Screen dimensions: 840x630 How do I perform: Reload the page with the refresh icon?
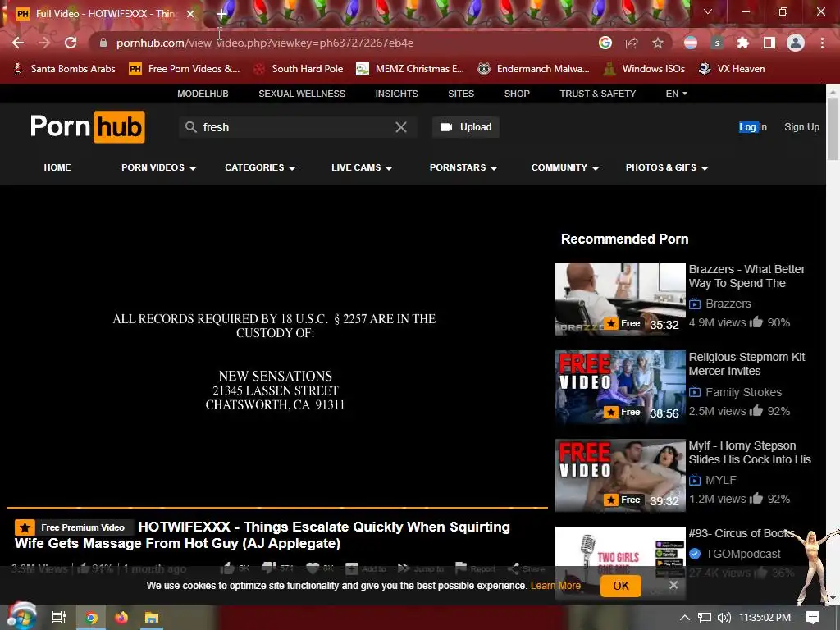[x=71, y=43]
